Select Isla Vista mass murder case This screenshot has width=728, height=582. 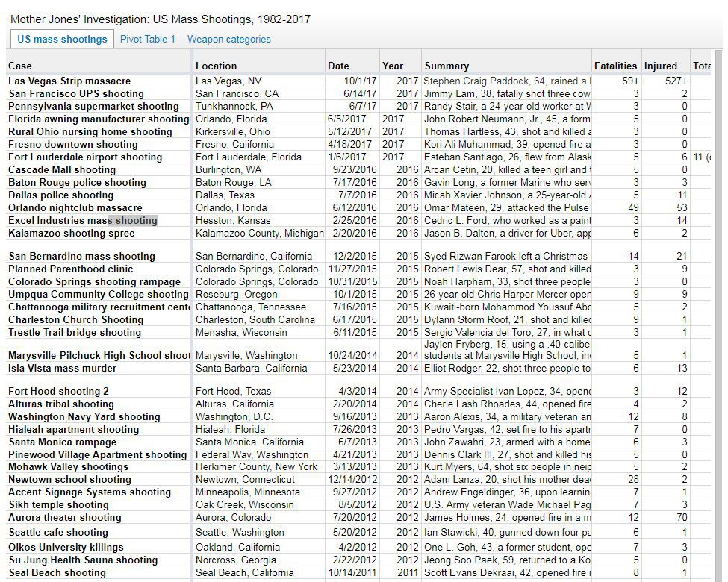click(x=99, y=368)
